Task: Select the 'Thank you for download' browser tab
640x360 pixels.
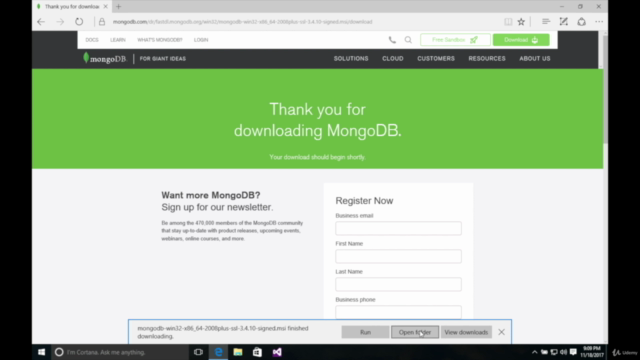Action: (x=71, y=7)
